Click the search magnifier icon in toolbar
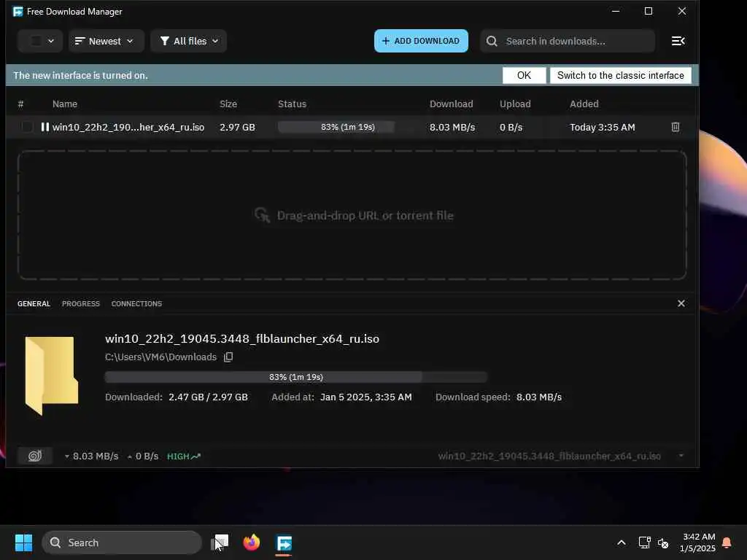This screenshot has height=560, width=747. (x=492, y=42)
